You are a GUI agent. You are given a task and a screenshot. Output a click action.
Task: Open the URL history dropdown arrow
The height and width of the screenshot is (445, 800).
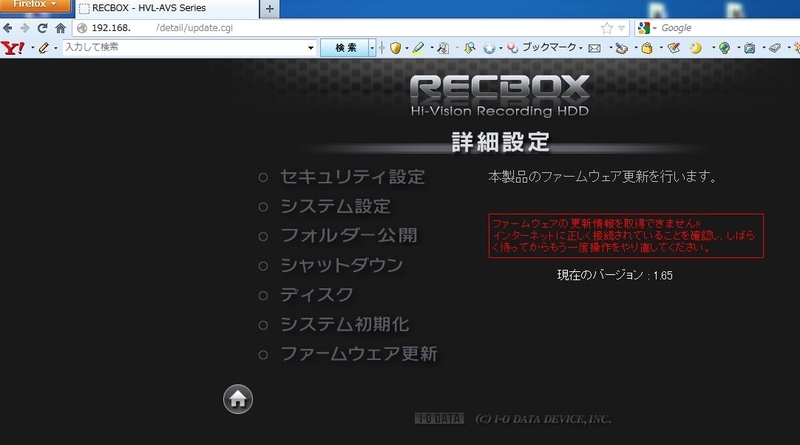621,29
